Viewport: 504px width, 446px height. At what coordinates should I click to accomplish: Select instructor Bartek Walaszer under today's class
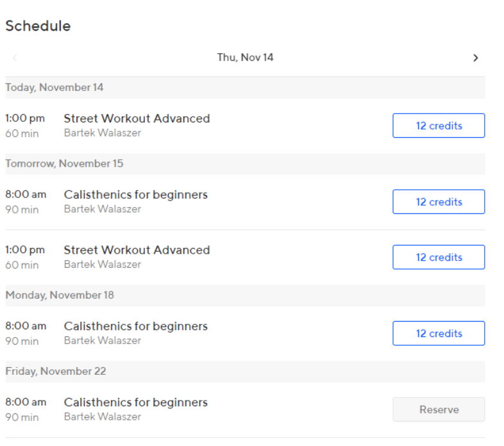click(103, 133)
